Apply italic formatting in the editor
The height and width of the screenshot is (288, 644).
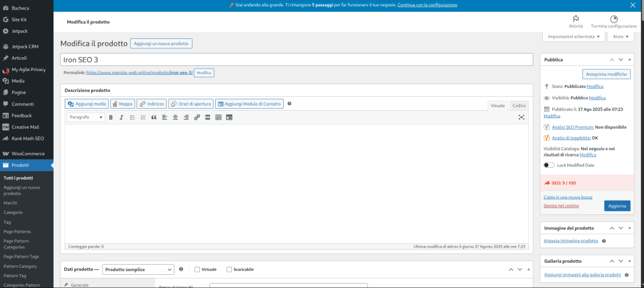[x=121, y=118]
